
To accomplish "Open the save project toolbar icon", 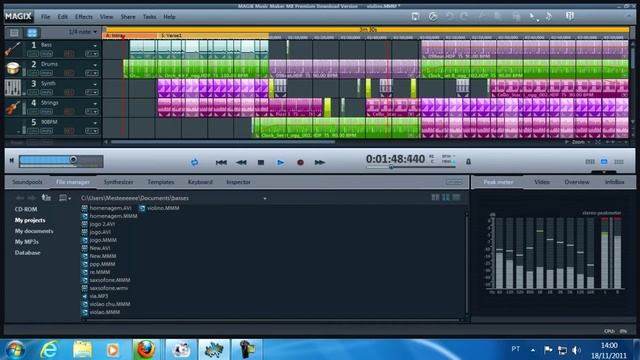I will tap(415, 16).
